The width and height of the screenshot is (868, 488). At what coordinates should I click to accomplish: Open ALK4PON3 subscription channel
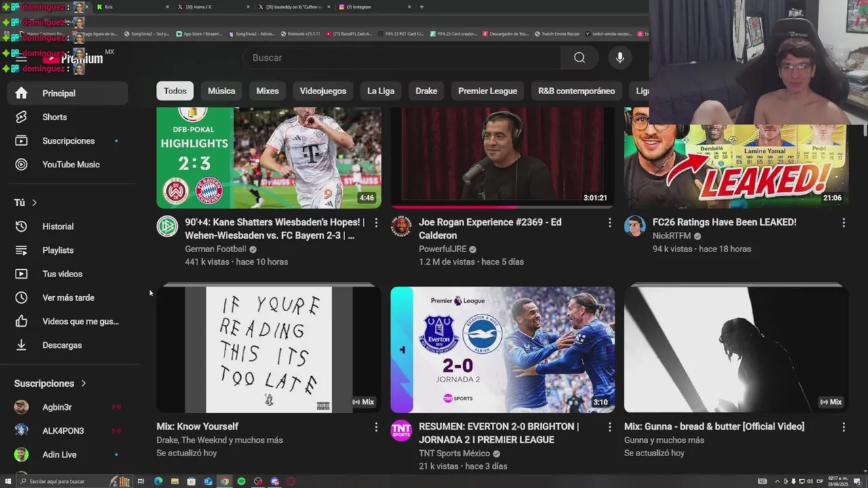point(67,430)
